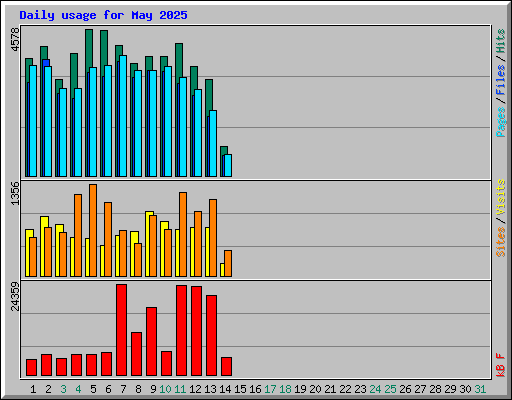Click the yellow bar for day 9
Viewport: 512px width, 400px height.
148,244
